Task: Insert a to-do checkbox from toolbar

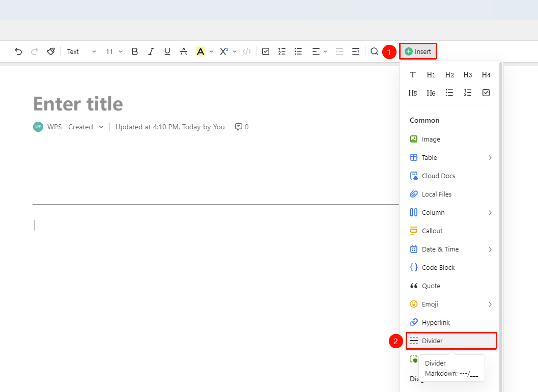Action: 266,51
